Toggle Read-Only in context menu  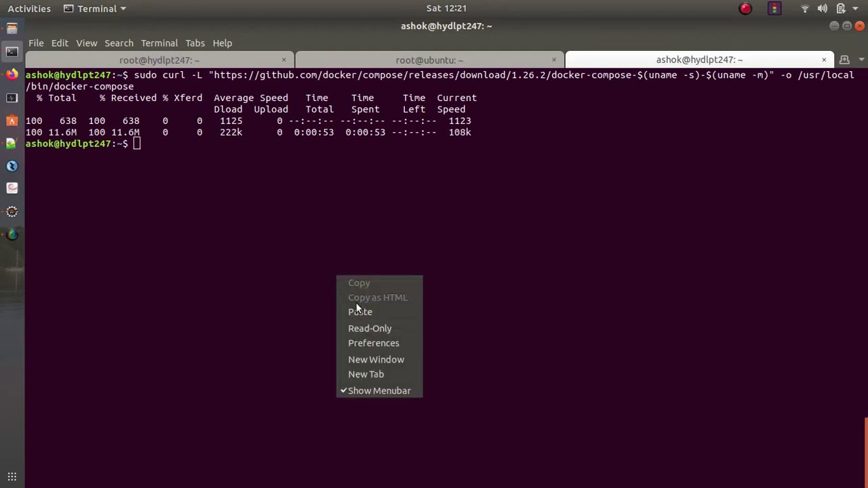point(379,328)
